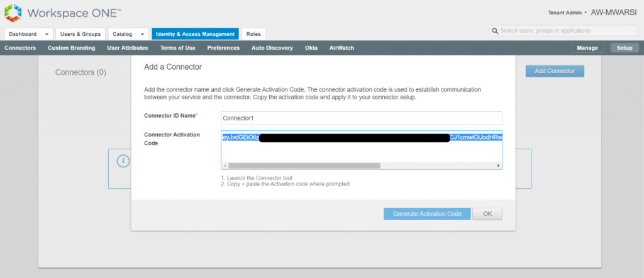
Task: Click the 'Copy + paste the Activation code' step
Action: pos(285,184)
